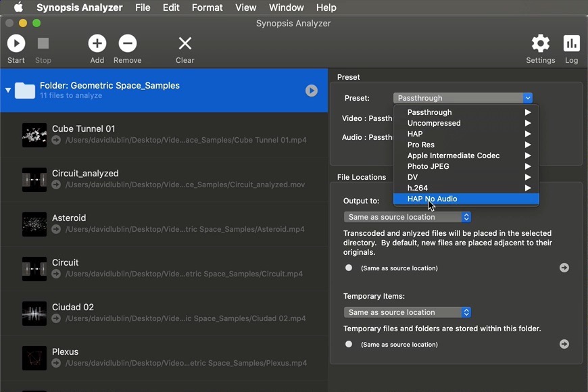Select the Asteroid thumbnail
The width and height of the screenshot is (588, 392).
click(34, 224)
